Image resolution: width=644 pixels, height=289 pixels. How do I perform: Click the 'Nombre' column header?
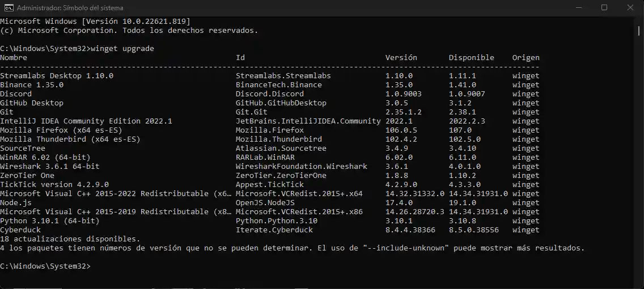14,58
